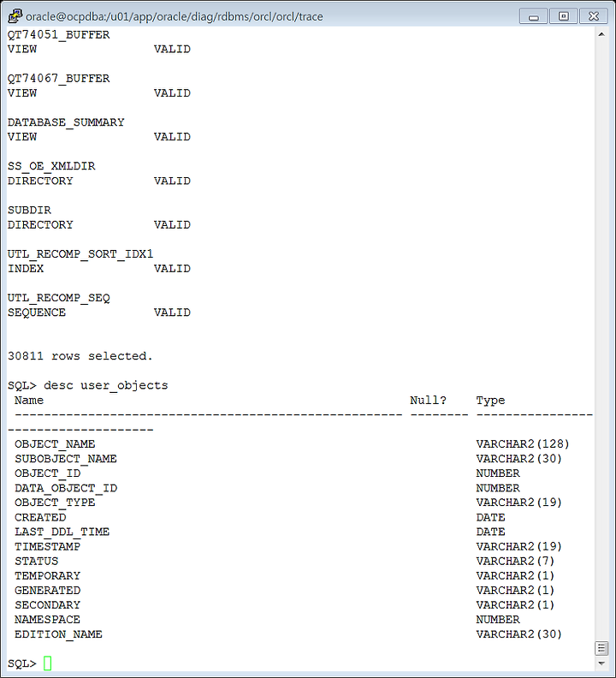Click the NAMESPACE column row
616x678 pixels.
point(267,620)
